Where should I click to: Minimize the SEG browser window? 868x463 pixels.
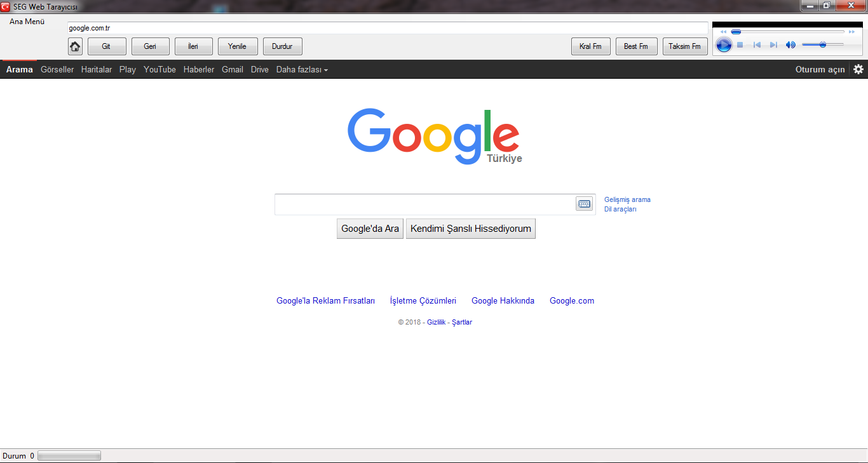coord(810,6)
